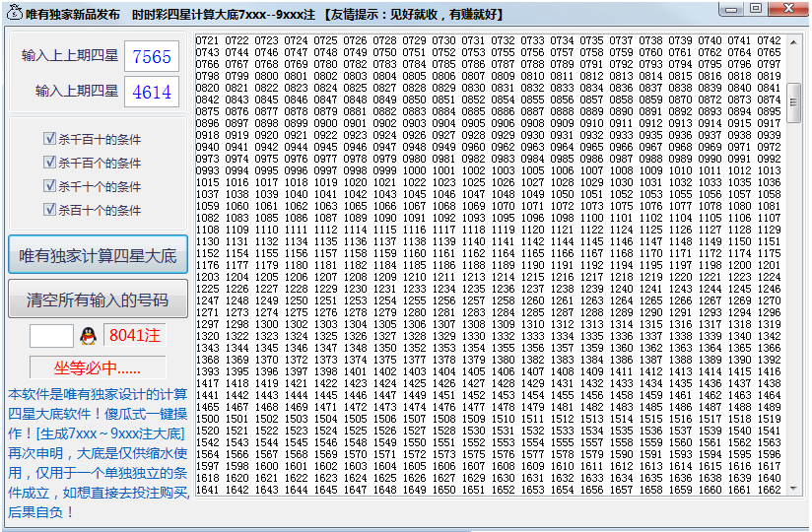
Task: Maximize the application window
Action: point(756,9)
